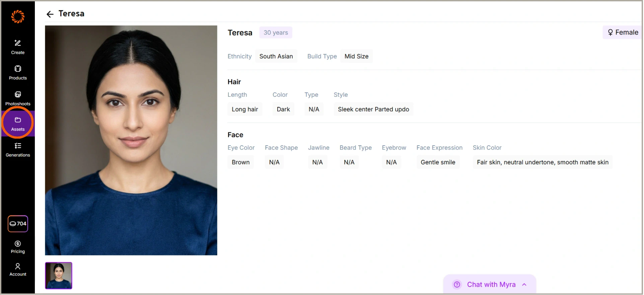Click the Long hair length value
This screenshot has width=644, height=295.
click(x=245, y=109)
